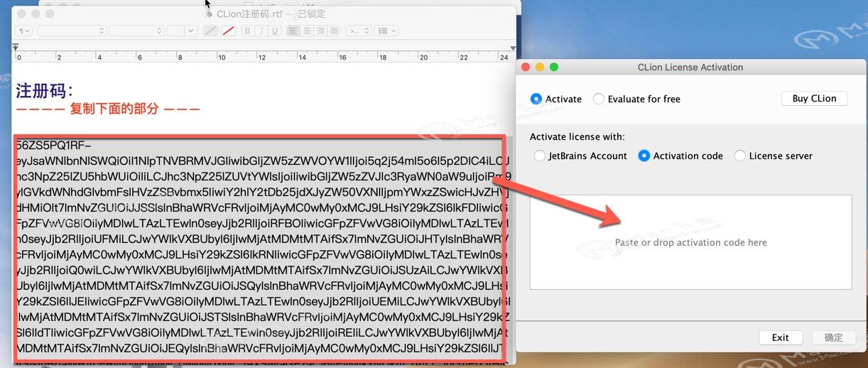Open the font family dropdown in TextEdit
868x368 pixels.
(72, 31)
